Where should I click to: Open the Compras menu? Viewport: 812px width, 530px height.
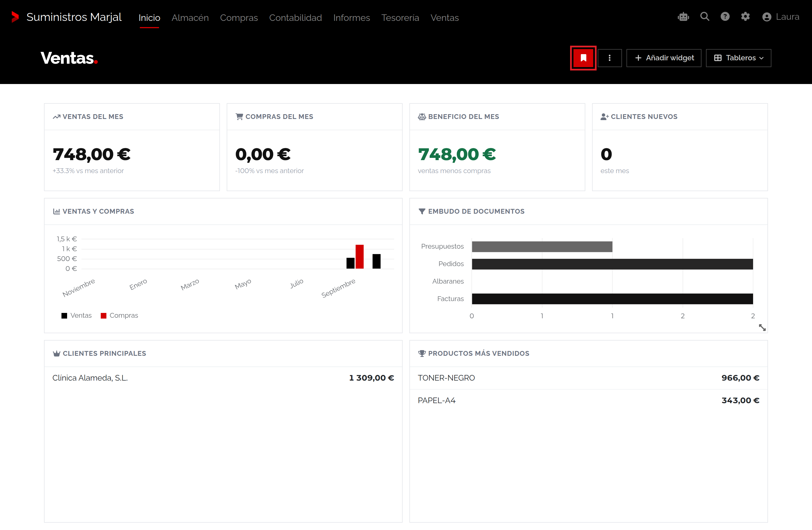point(239,18)
